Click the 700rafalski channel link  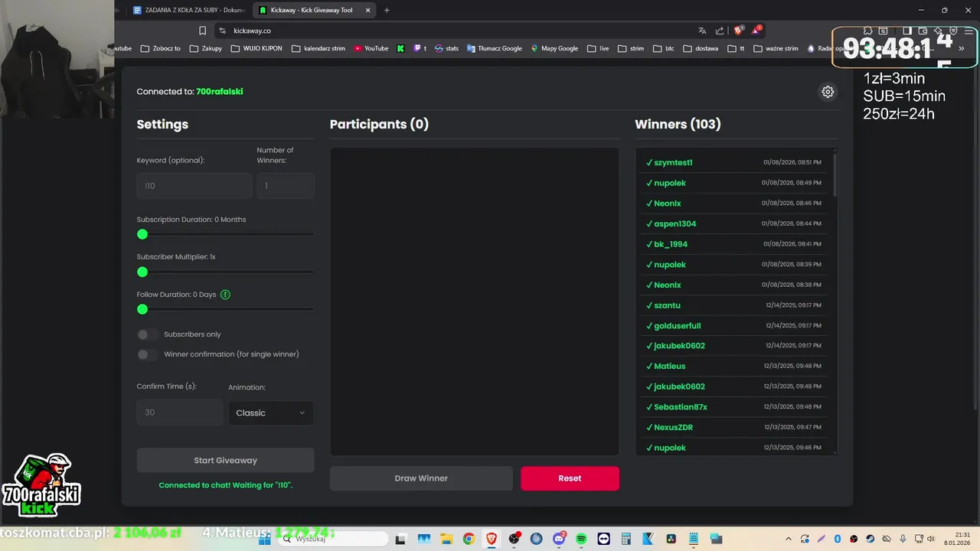(x=220, y=92)
